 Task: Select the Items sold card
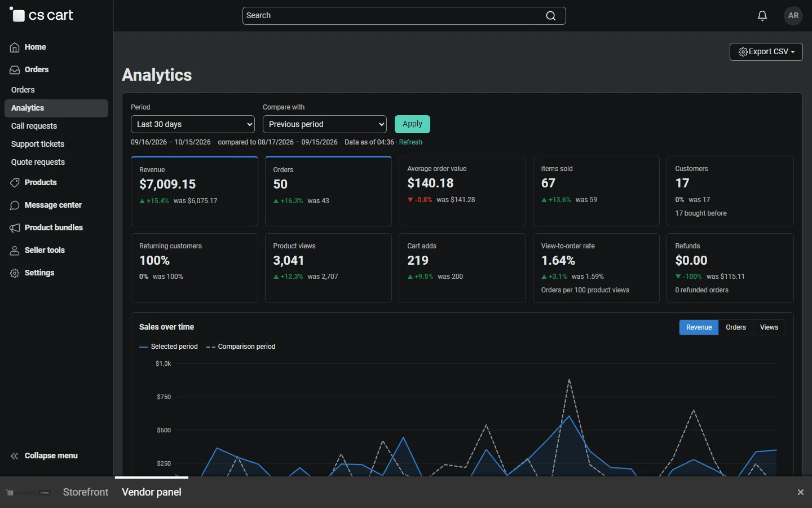pyautogui.click(x=596, y=191)
